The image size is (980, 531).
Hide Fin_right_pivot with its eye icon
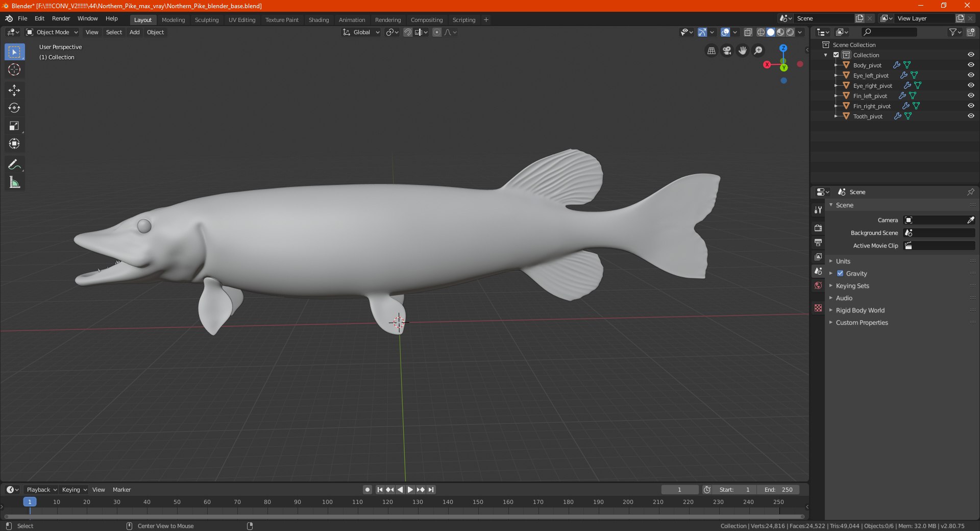tap(971, 106)
